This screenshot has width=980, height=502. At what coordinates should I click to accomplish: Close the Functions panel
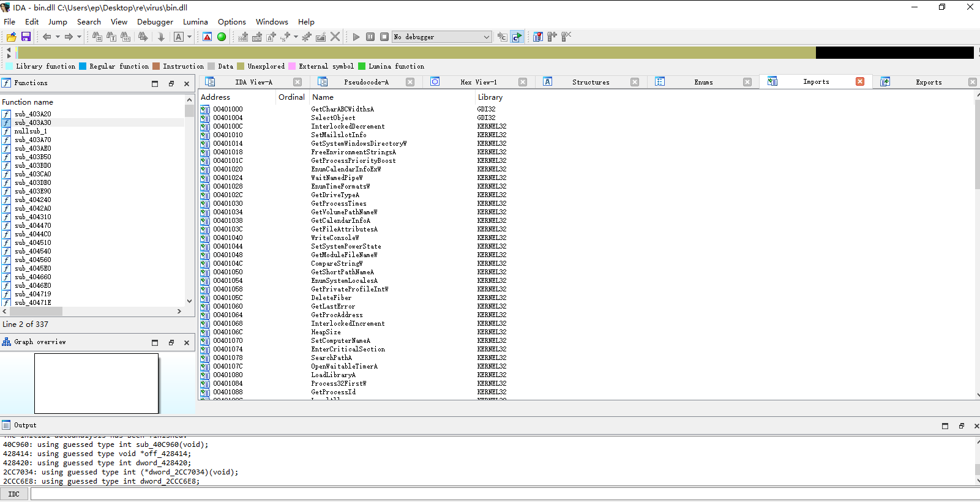(x=187, y=83)
